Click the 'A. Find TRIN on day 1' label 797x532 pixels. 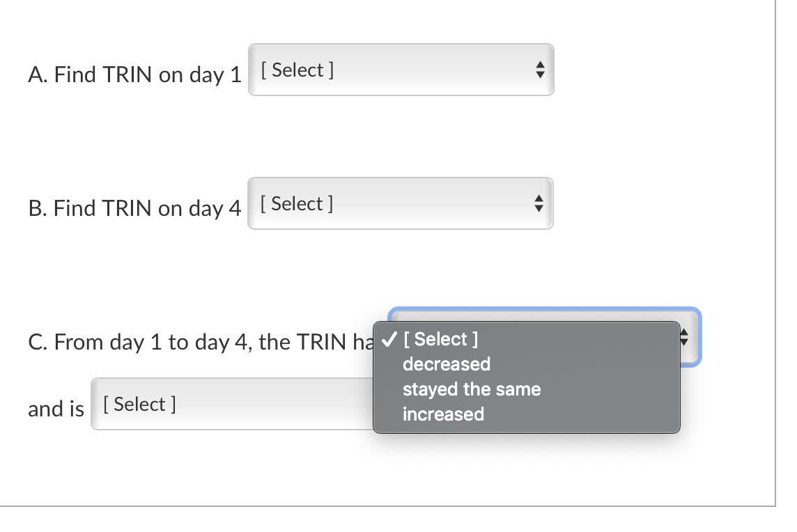point(135,75)
